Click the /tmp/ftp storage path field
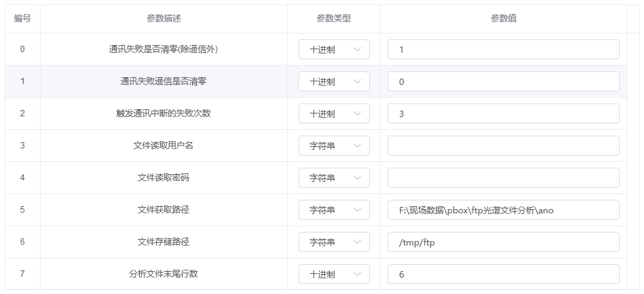 pyautogui.click(x=503, y=242)
